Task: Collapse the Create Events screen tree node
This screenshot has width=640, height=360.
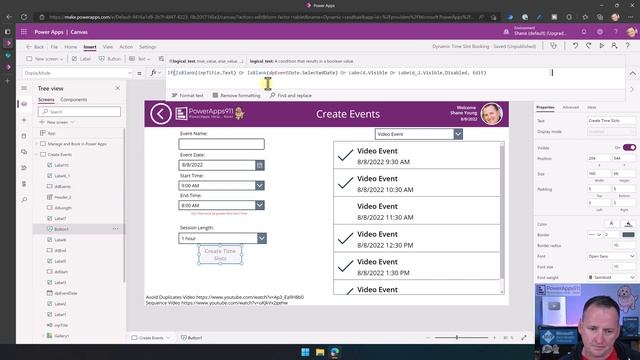Action: tap(37, 155)
